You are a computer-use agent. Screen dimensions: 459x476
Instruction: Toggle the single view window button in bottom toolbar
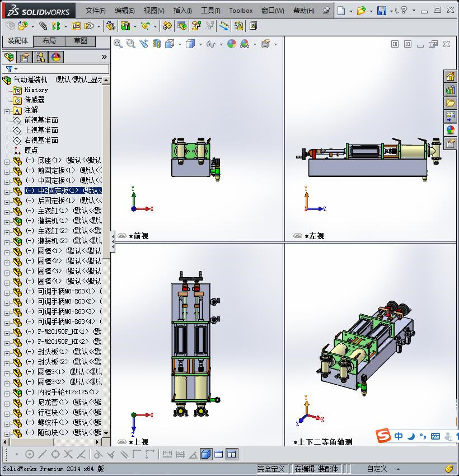[x=218, y=454]
